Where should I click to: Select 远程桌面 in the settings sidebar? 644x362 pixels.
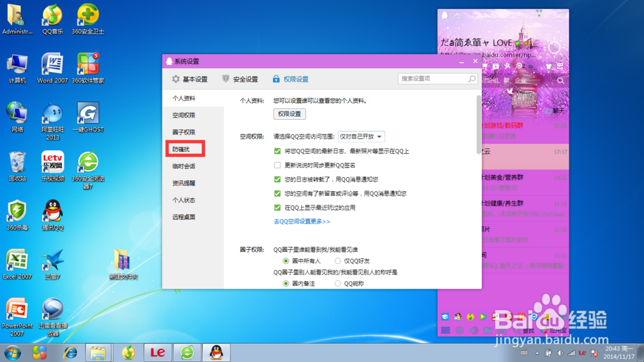coord(184,217)
